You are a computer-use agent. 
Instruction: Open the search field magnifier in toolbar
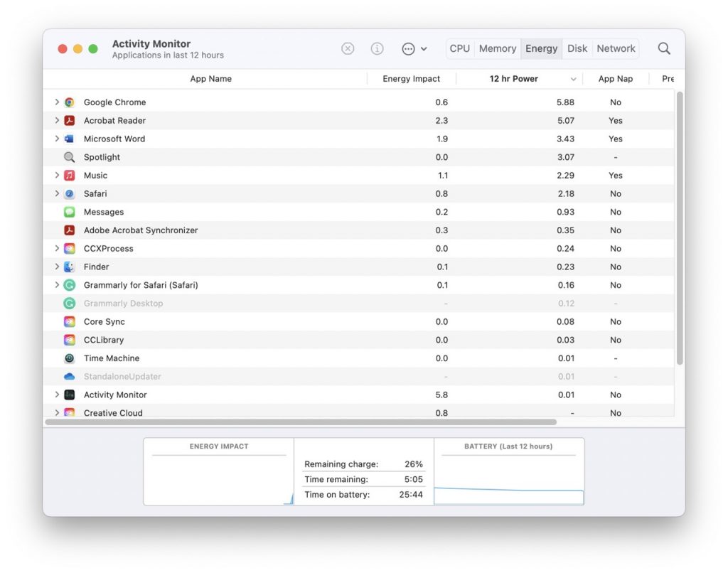point(664,48)
